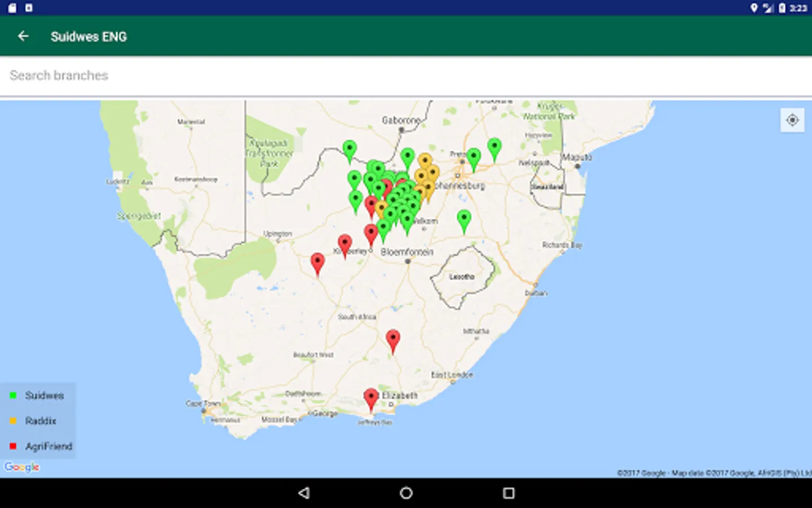Click the Swaziland map label
Screen dimensions: 812x508
(x=547, y=186)
